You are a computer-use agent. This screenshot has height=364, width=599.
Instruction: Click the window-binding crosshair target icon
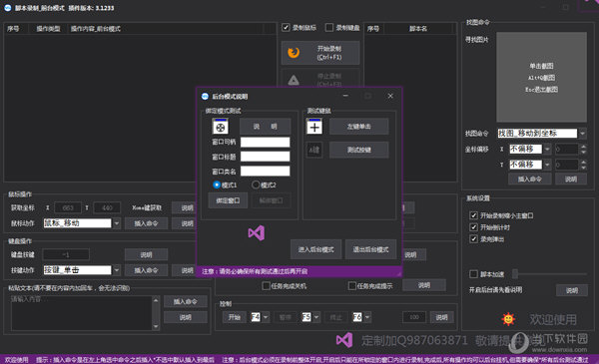pos(221,127)
